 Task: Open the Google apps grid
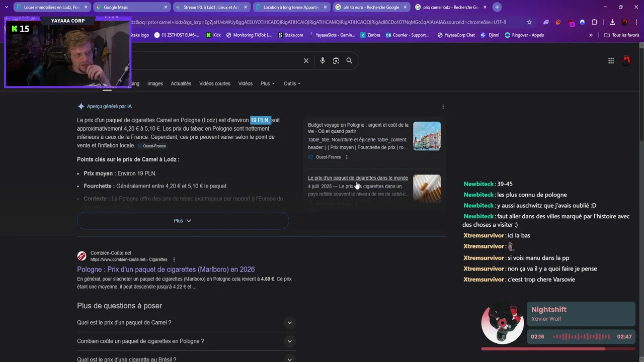(x=611, y=61)
